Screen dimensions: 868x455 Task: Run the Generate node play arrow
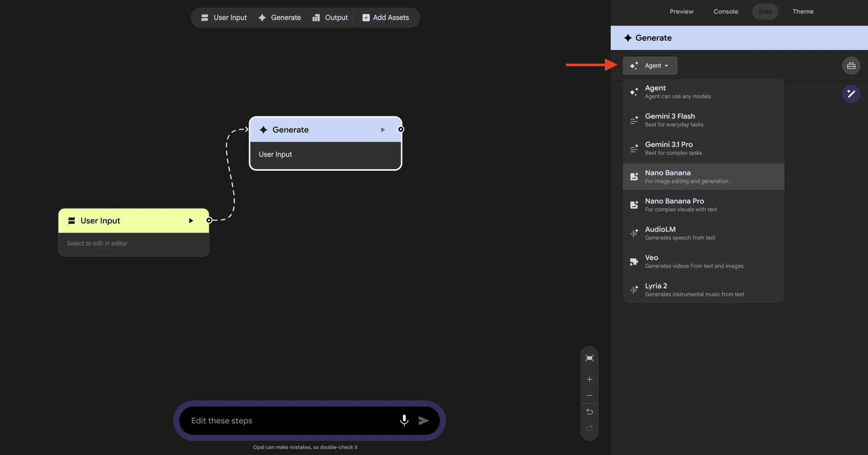coord(383,130)
